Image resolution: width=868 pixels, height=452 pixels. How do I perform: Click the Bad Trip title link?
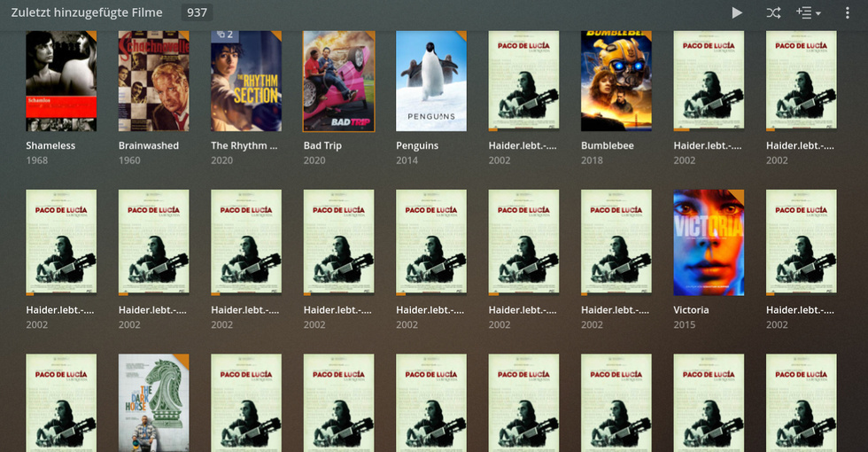pos(322,145)
